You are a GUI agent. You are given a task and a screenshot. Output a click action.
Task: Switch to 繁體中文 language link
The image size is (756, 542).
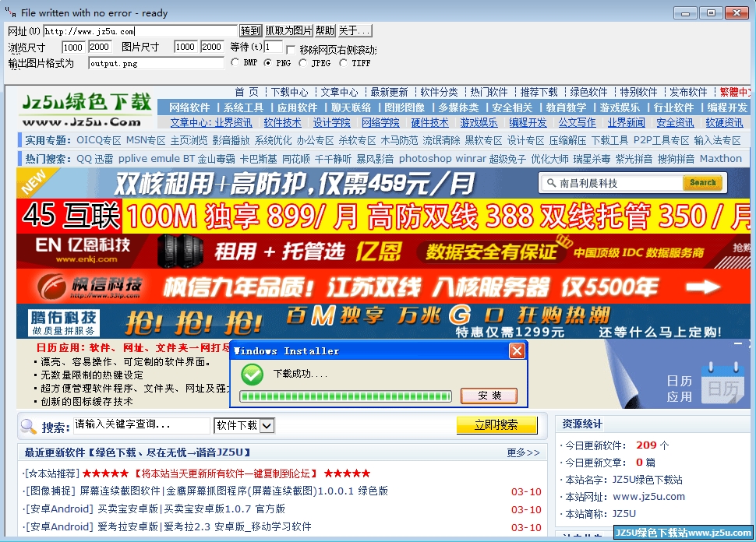(734, 92)
